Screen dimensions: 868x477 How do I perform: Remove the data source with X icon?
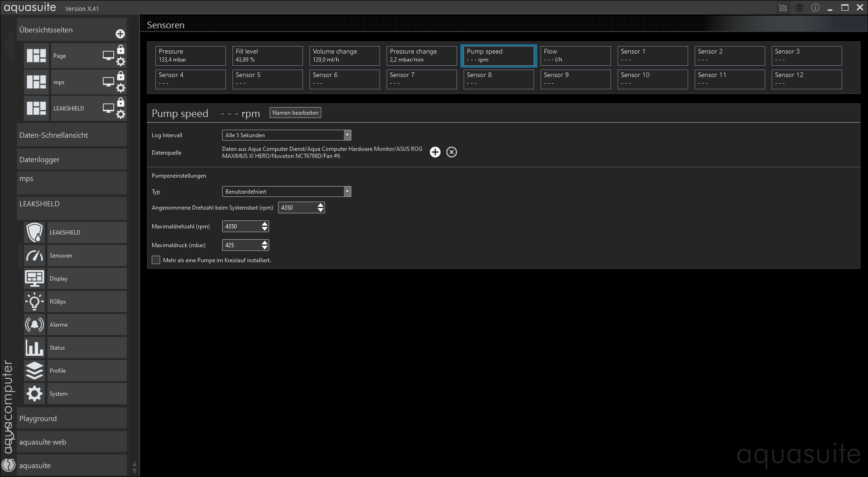tap(451, 152)
